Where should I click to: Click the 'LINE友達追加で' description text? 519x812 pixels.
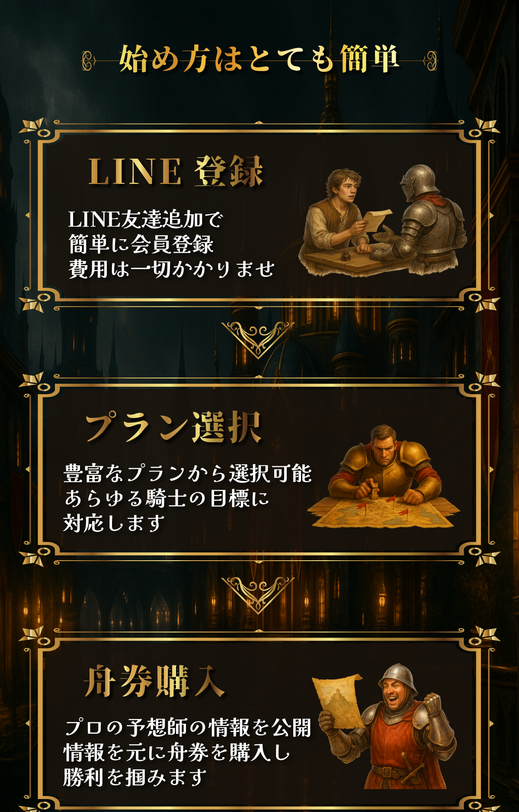(x=145, y=219)
